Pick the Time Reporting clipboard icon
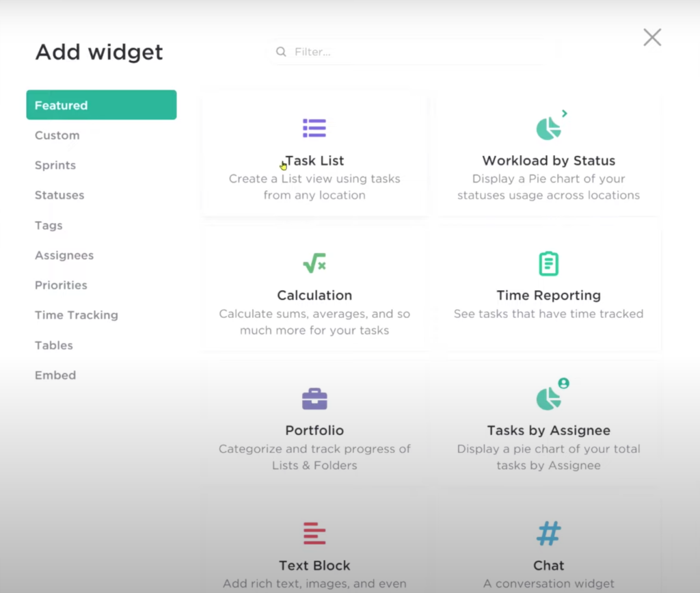The height and width of the screenshot is (593, 700). pos(549,263)
